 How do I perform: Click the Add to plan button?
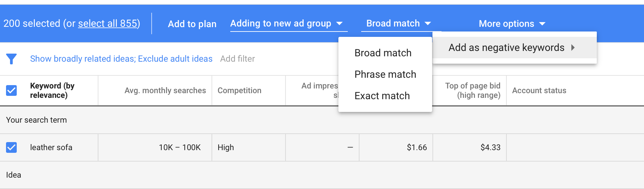192,24
